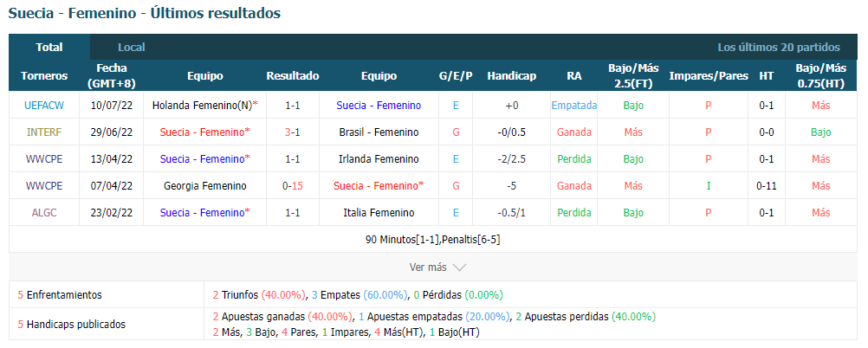This screenshot has height=348, width=868.
Task: Open the INTERF tournament link
Action: point(43,132)
